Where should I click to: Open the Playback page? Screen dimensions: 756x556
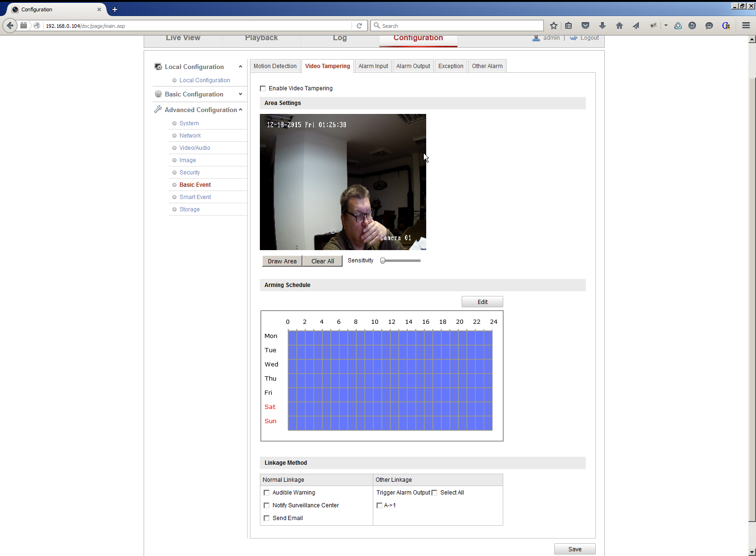click(x=261, y=39)
